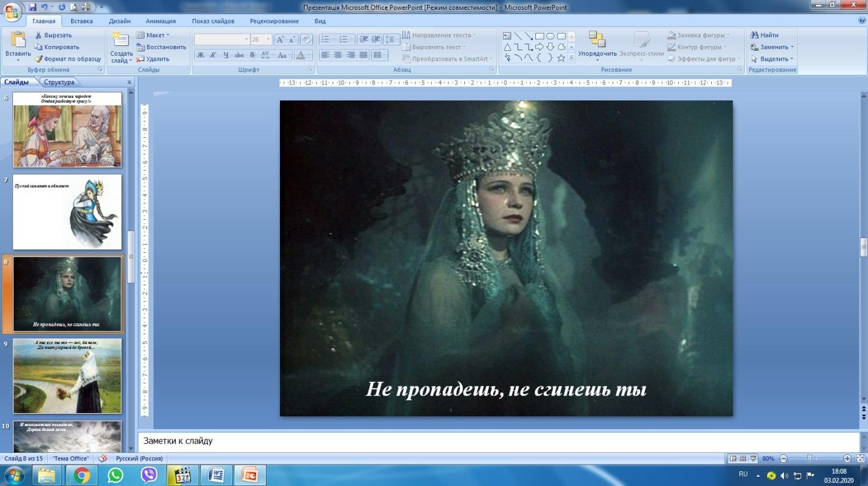The image size is (868, 486).
Task: Switch to the Анимация ribbon tab
Action: coord(160,21)
